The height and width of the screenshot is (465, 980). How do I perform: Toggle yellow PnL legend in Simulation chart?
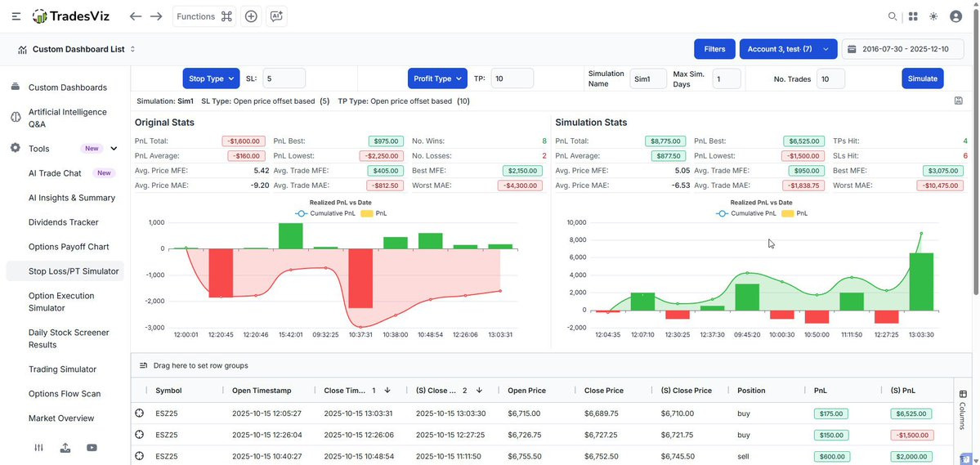coord(794,213)
